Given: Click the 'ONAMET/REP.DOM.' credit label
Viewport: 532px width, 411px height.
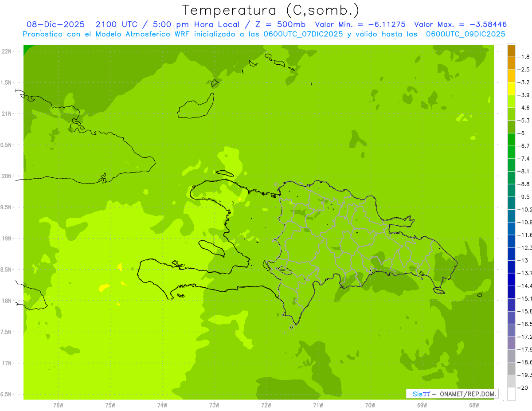Looking at the screenshot, I should click(468, 394).
